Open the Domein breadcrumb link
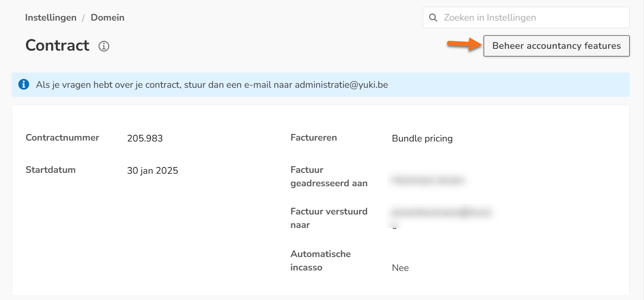The height and width of the screenshot is (300, 644). point(107,17)
